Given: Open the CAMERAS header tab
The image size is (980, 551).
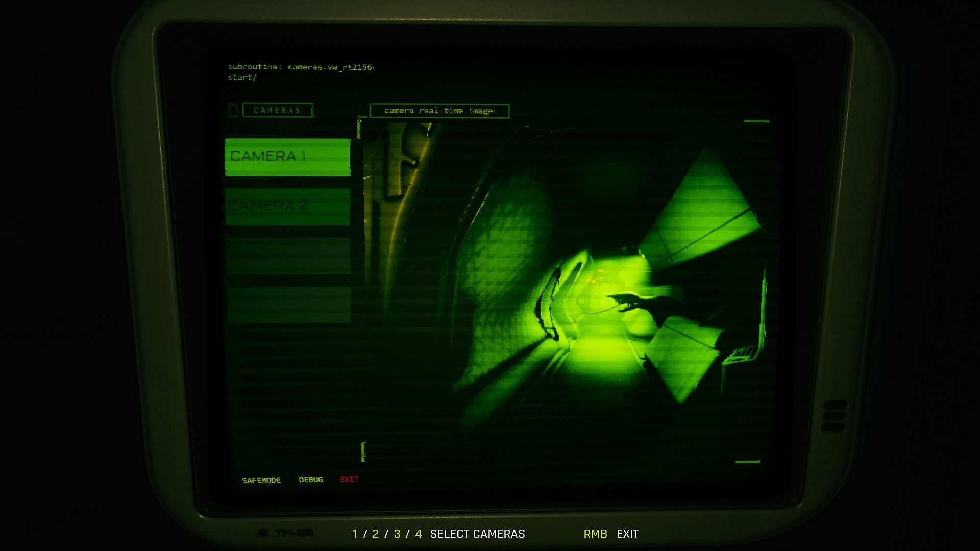Looking at the screenshot, I should coord(278,110).
